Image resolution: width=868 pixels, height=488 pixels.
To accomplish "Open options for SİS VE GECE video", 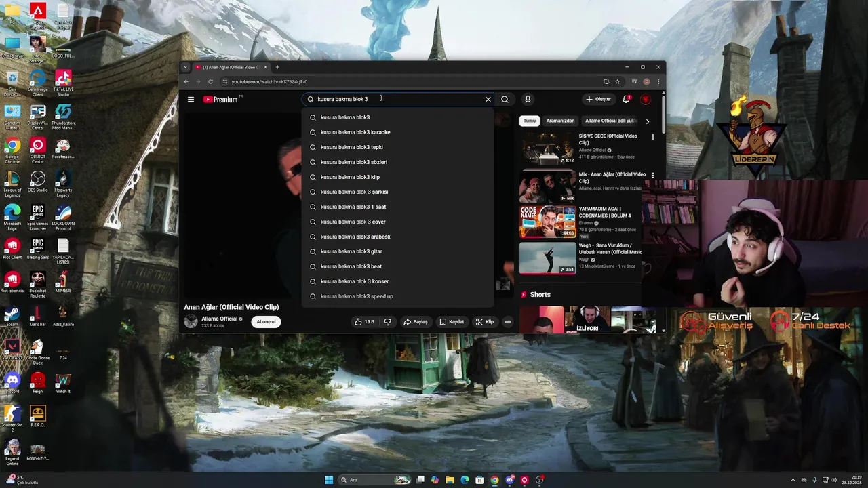I will click(653, 137).
